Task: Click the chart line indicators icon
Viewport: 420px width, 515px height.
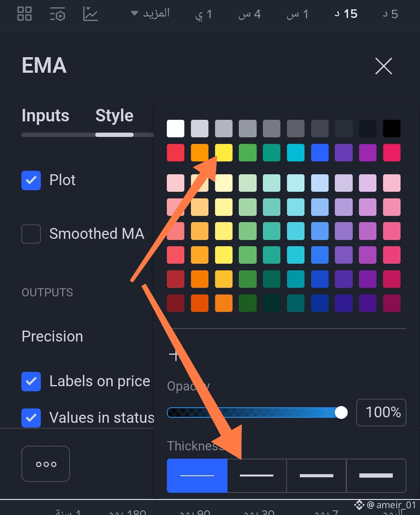Action: [x=90, y=14]
